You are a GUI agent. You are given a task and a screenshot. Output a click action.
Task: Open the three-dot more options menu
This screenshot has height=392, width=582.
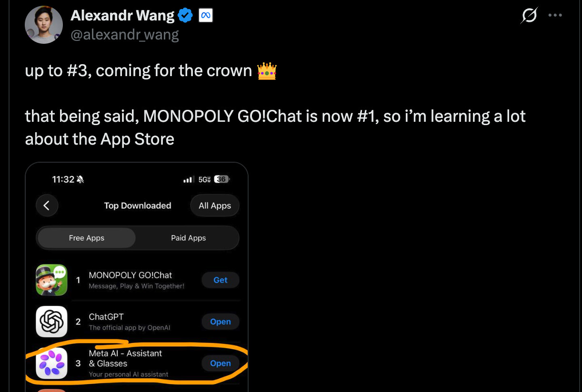555,15
